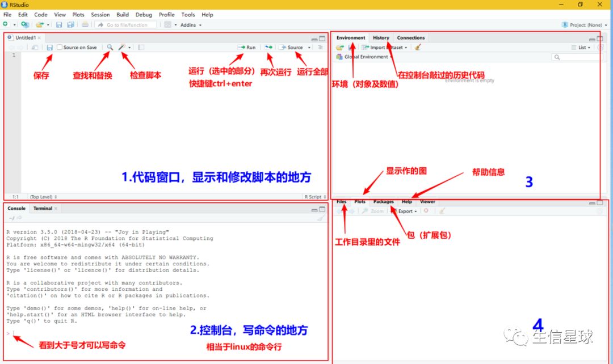Select the Console tab

tap(16, 208)
